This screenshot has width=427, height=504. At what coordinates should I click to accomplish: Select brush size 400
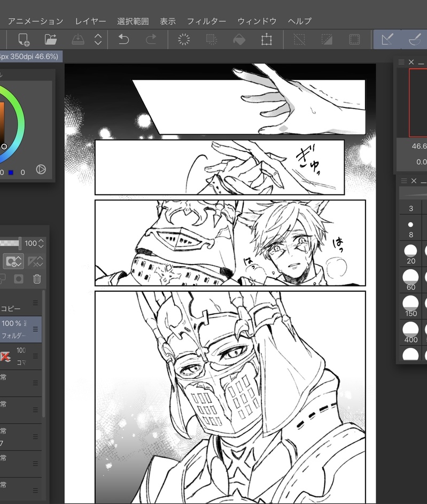[410, 333]
